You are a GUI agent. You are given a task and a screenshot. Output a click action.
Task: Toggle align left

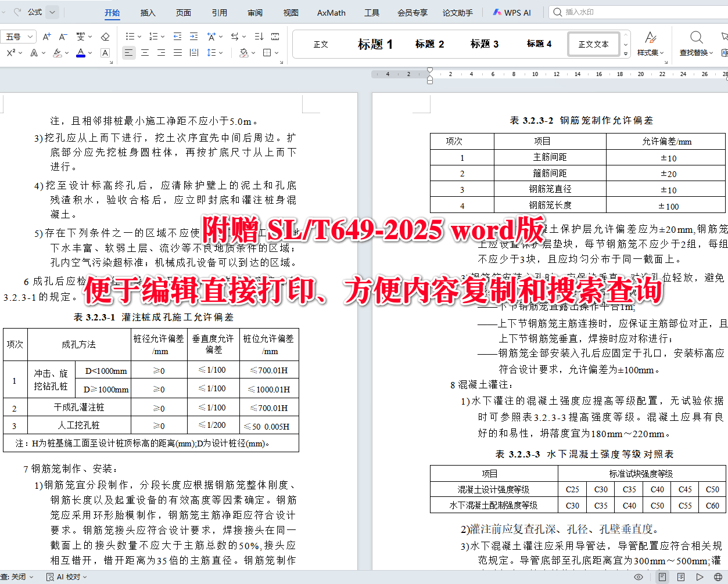128,53
